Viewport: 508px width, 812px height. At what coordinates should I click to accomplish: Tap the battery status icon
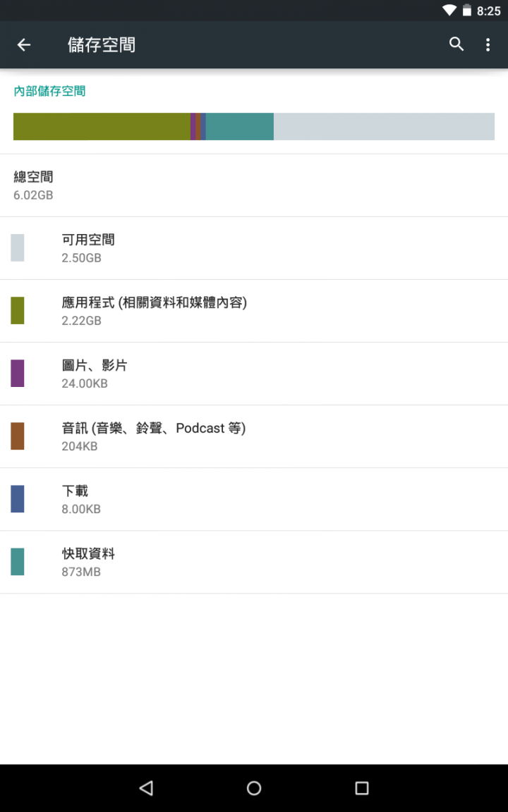(467, 10)
